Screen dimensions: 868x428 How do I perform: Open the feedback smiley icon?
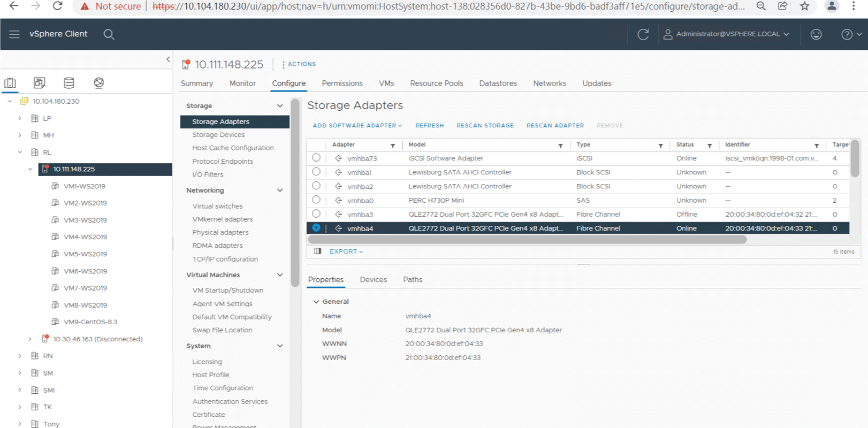click(816, 34)
